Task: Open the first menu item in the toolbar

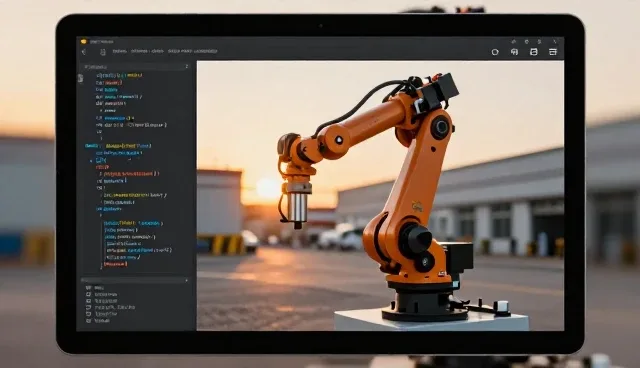Action: [x=120, y=51]
